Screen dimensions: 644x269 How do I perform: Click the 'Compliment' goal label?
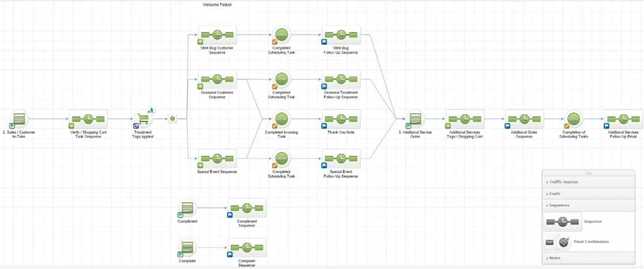click(x=187, y=221)
